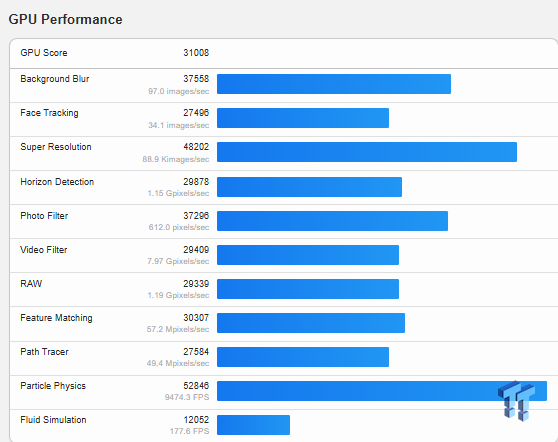Click the Video Filter label
This screenshot has width=558, height=442.
(x=44, y=250)
